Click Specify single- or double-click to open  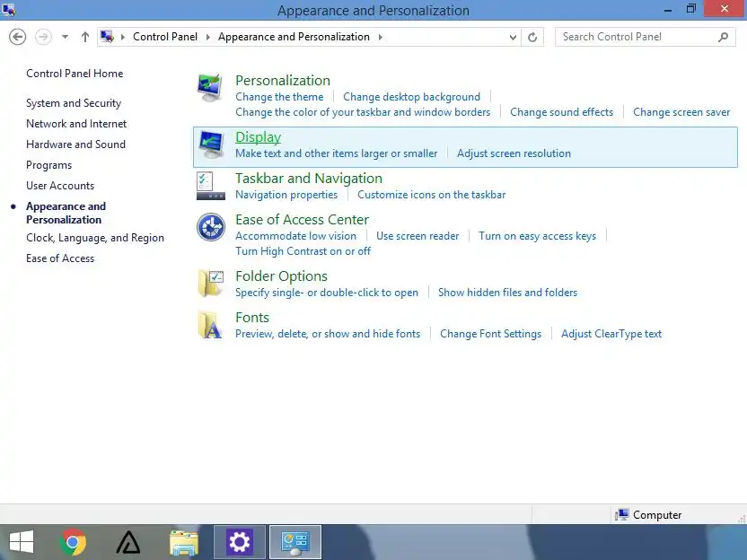(x=327, y=293)
